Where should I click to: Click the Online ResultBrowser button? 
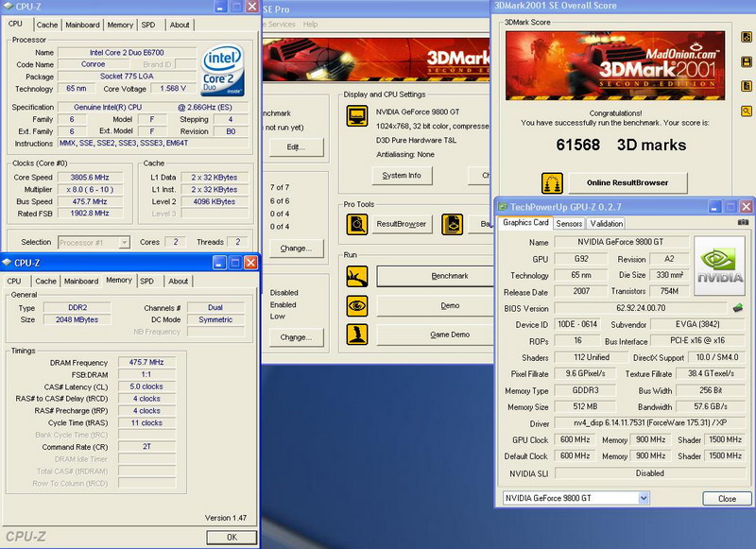point(627,182)
